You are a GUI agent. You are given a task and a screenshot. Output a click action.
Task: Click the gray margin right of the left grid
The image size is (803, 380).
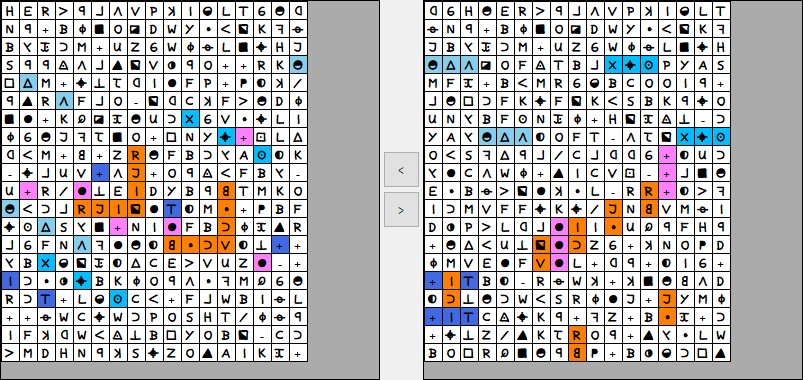click(343, 181)
